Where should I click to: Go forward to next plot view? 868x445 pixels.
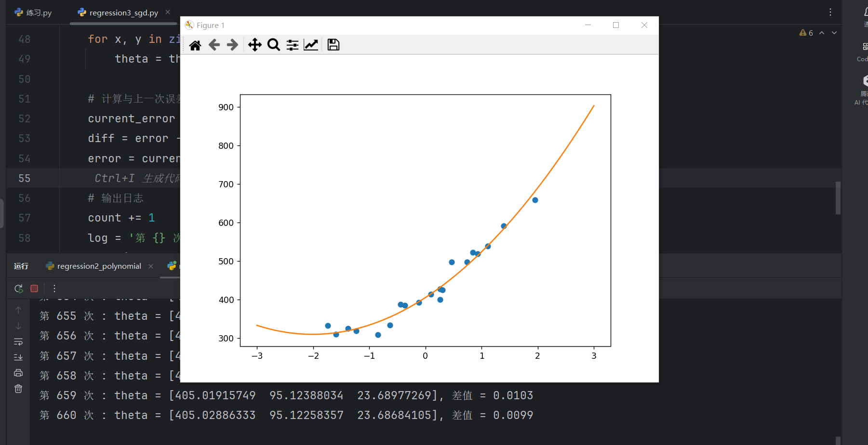pyautogui.click(x=232, y=45)
